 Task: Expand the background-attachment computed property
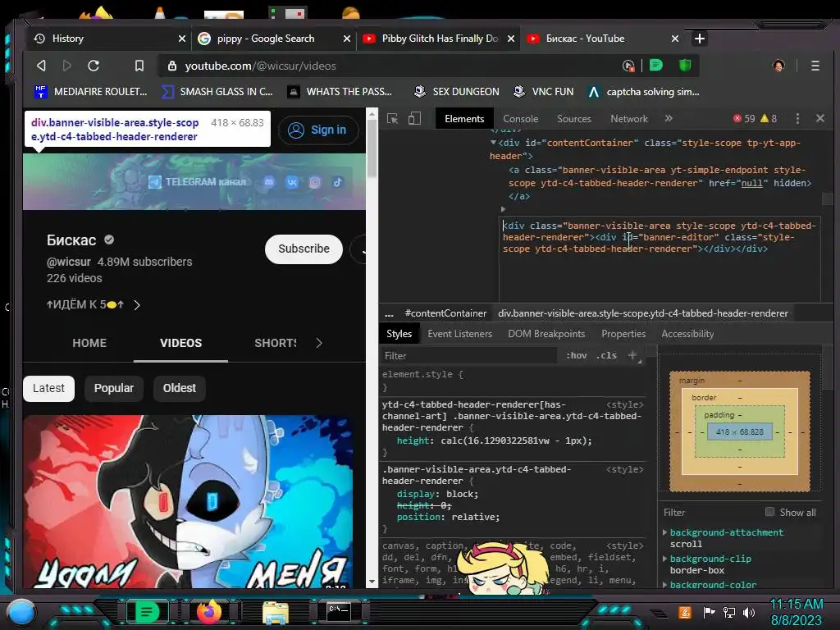(664, 532)
